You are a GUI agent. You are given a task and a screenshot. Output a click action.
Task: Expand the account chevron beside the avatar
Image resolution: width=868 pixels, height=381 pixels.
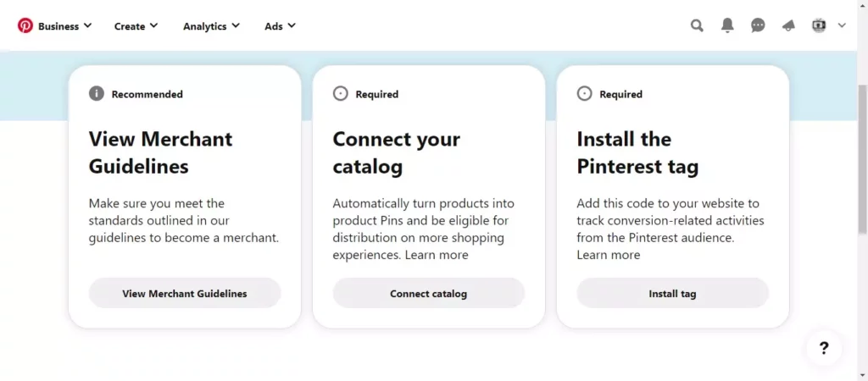[x=842, y=25]
